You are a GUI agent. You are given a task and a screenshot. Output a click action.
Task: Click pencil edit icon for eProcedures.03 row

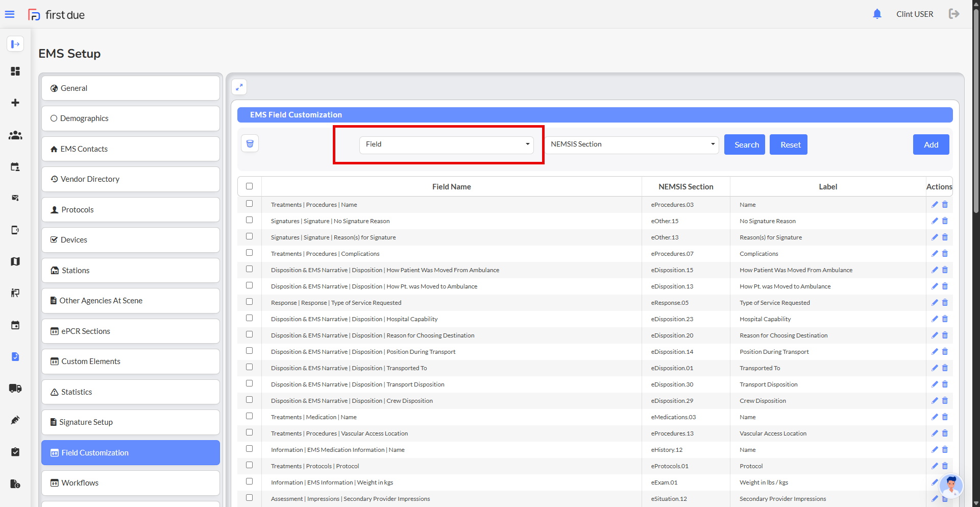[x=935, y=205]
